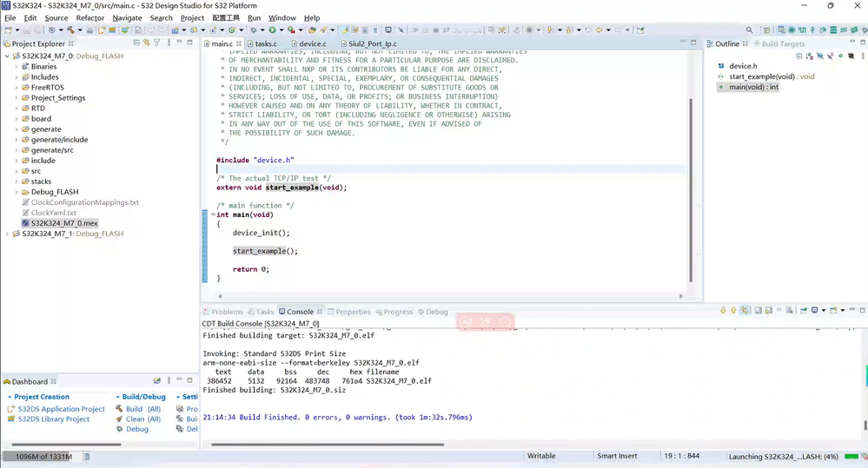Open the Project menu
This screenshot has height=468, width=868.
coord(192,17)
